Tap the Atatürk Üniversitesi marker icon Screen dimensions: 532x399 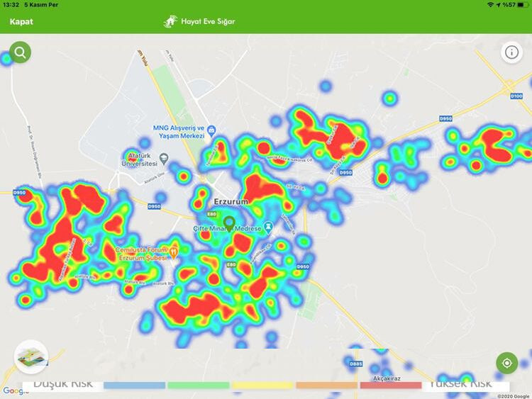coord(164,157)
